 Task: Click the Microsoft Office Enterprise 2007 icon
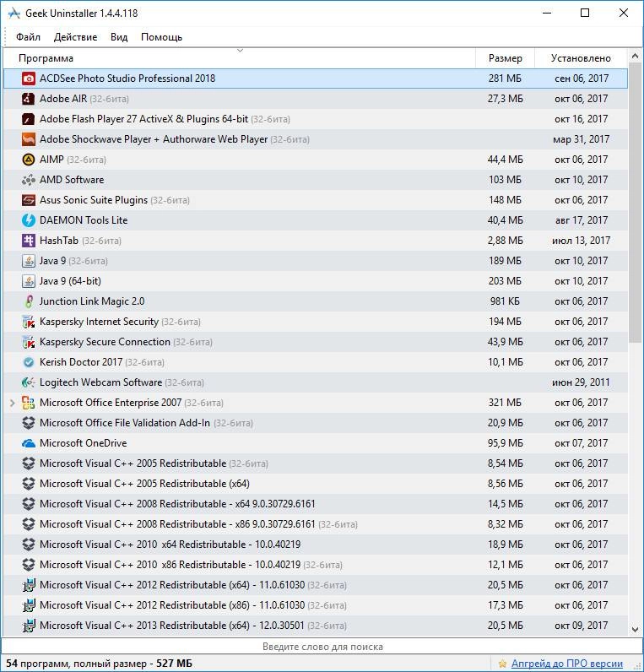click(29, 403)
